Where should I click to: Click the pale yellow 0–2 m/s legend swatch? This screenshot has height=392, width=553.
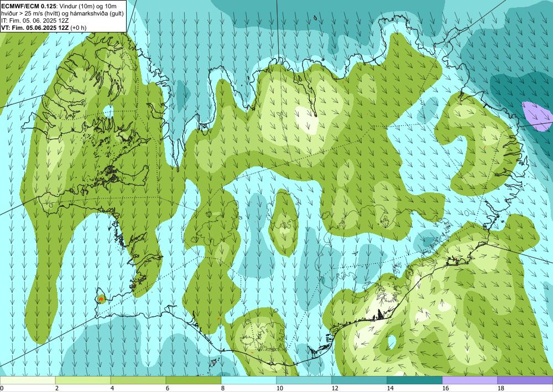(x=28, y=380)
